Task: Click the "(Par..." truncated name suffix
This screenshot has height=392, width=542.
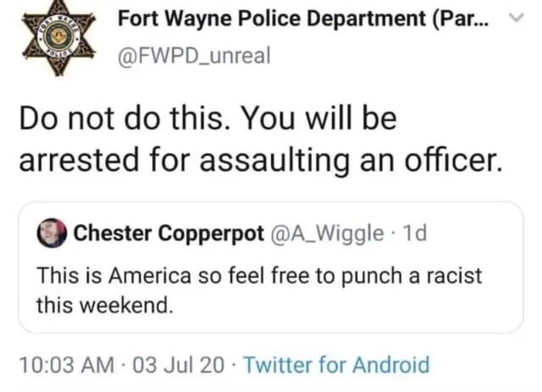Action: [x=461, y=19]
